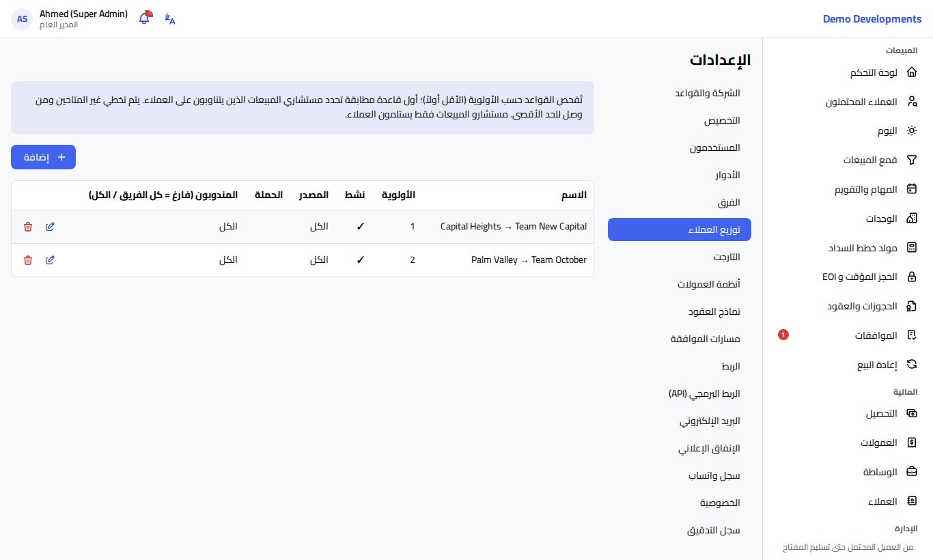The height and width of the screenshot is (560, 933).
Task: Edit the Palm Valley → Team October rule
Action: point(50,260)
